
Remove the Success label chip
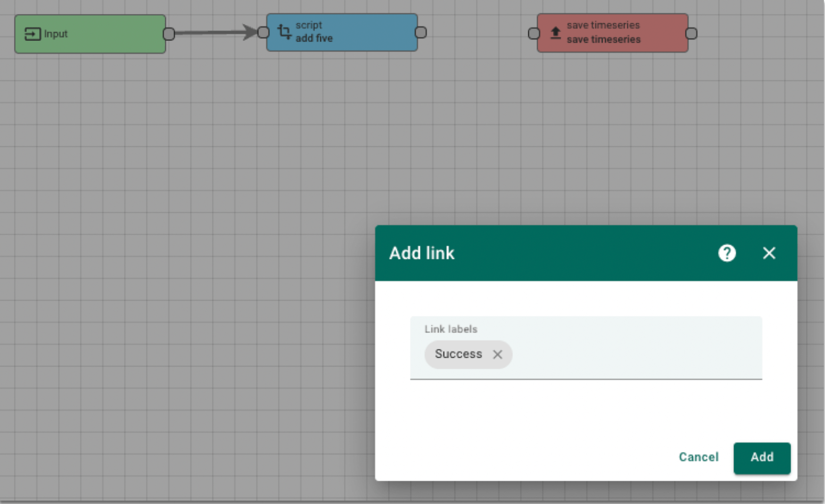point(497,354)
